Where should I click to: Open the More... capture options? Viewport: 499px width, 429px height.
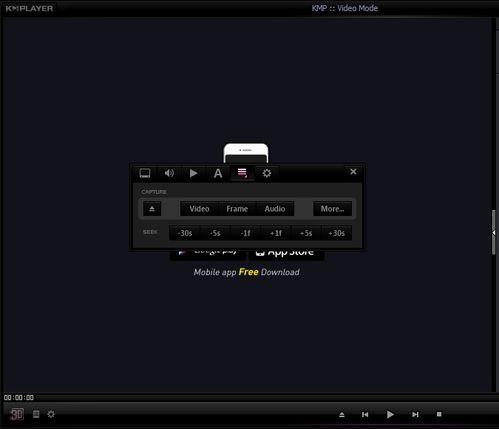click(332, 209)
